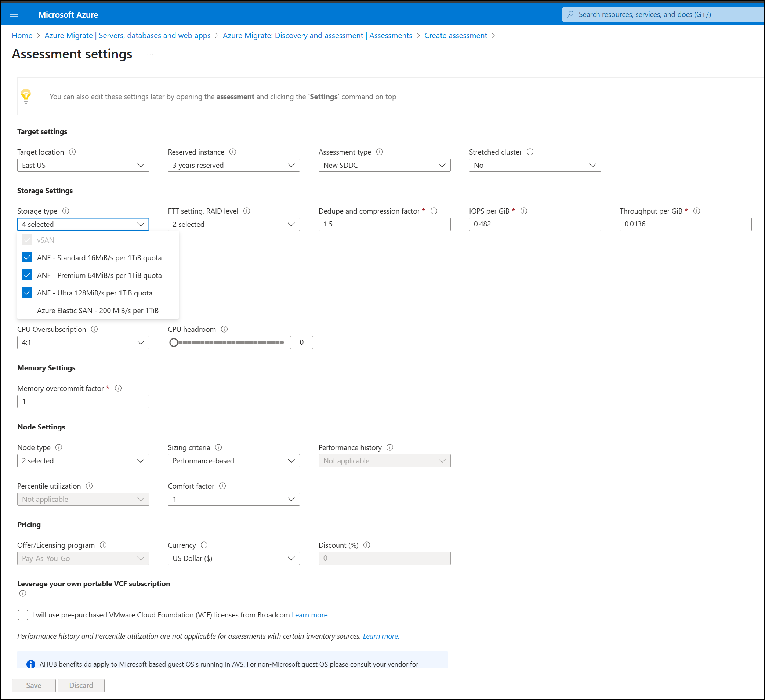Uncheck ANF - Standard 16MiB/s storage option
This screenshot has width=765, height=700.
pyautogui.click(x=27, y=258)
